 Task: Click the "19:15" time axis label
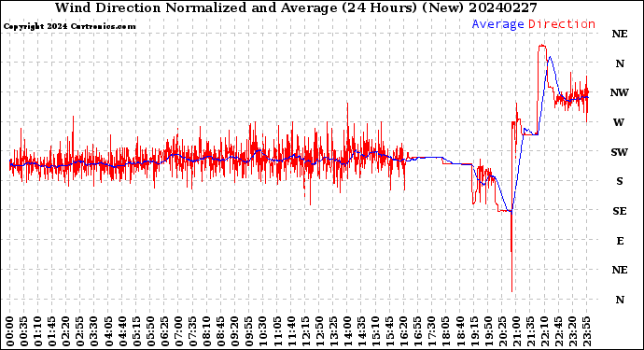(475, 331)
